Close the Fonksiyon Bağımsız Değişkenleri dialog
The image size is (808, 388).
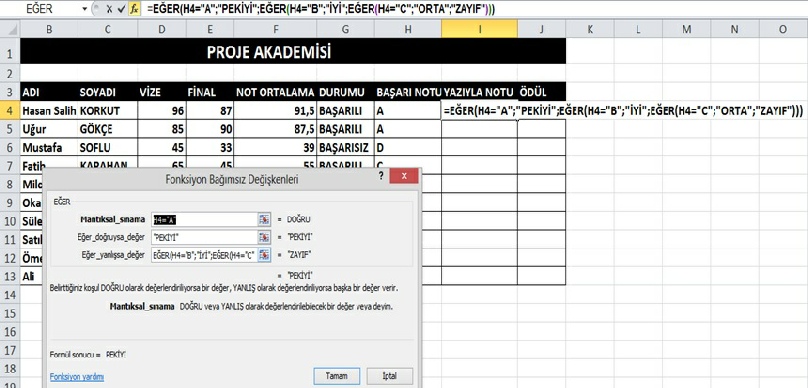(x=403, y=176)
